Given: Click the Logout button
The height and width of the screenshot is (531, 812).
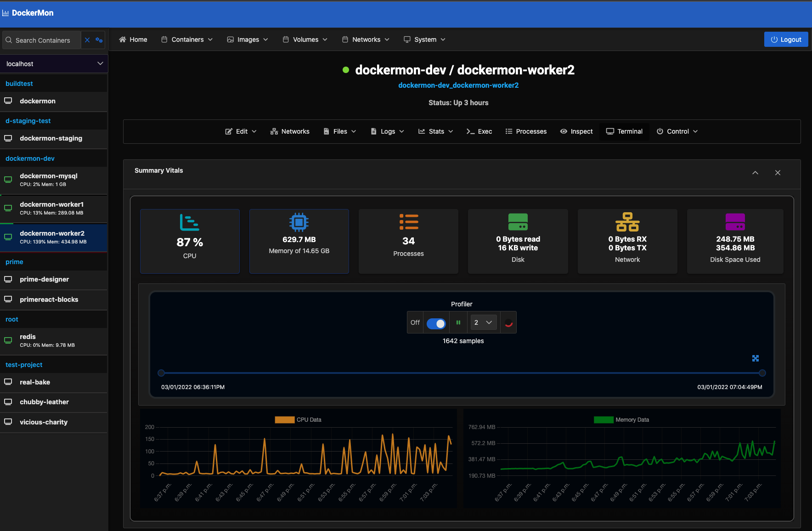Looking at the screenshot, I should [786, 40].
